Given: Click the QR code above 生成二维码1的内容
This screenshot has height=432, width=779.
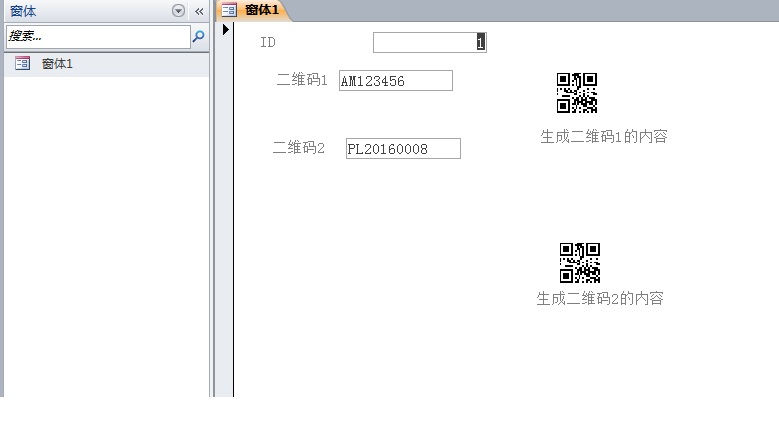Looking at the screenshot, I should pos(577,93).
